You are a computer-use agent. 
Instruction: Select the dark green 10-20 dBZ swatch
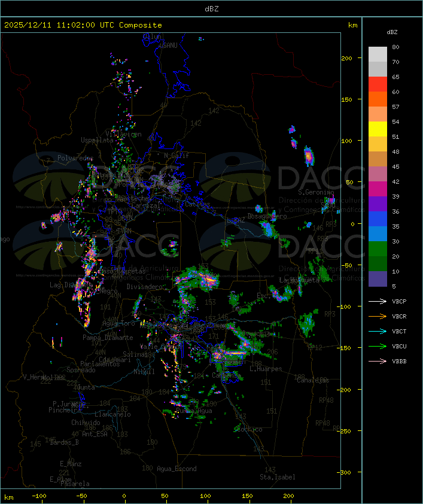pos(378,263)
